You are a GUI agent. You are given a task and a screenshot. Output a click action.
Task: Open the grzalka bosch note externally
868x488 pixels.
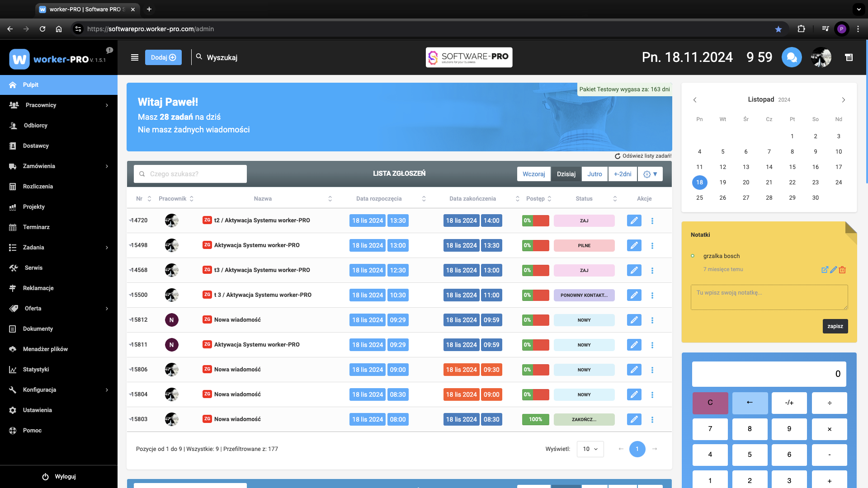click(825, 270)
